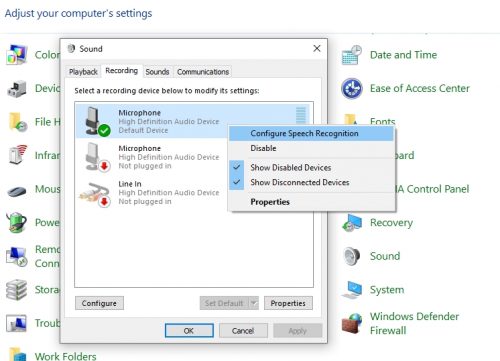Open the Fonts link
The height and width of the screenshot is (361, 500).
383,121
